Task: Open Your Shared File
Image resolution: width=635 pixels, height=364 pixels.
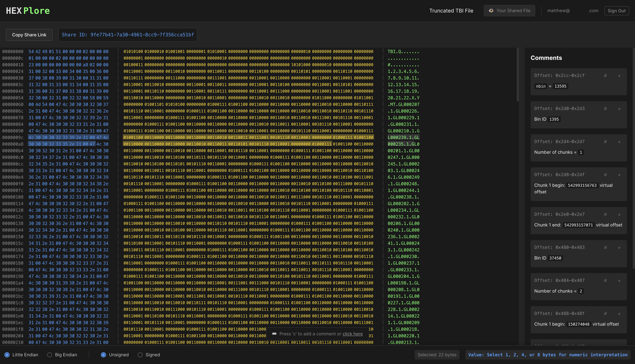Action: pos(509,10)
